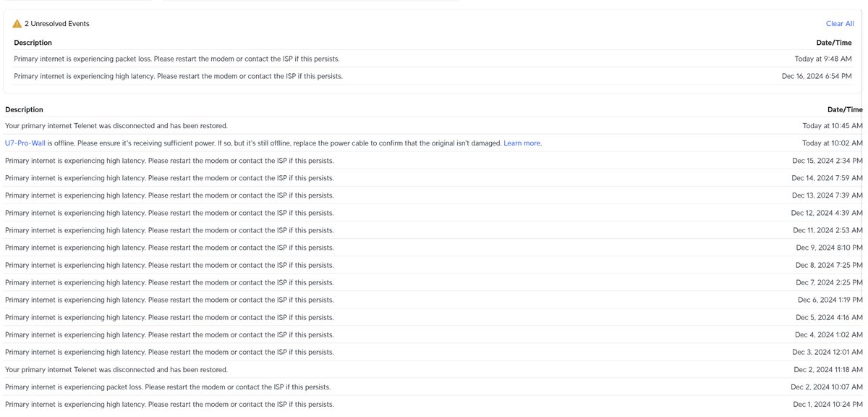Select the high latency event from Dec 3
Viewport: 868px width, 417px height.
(x=433, y=352)
